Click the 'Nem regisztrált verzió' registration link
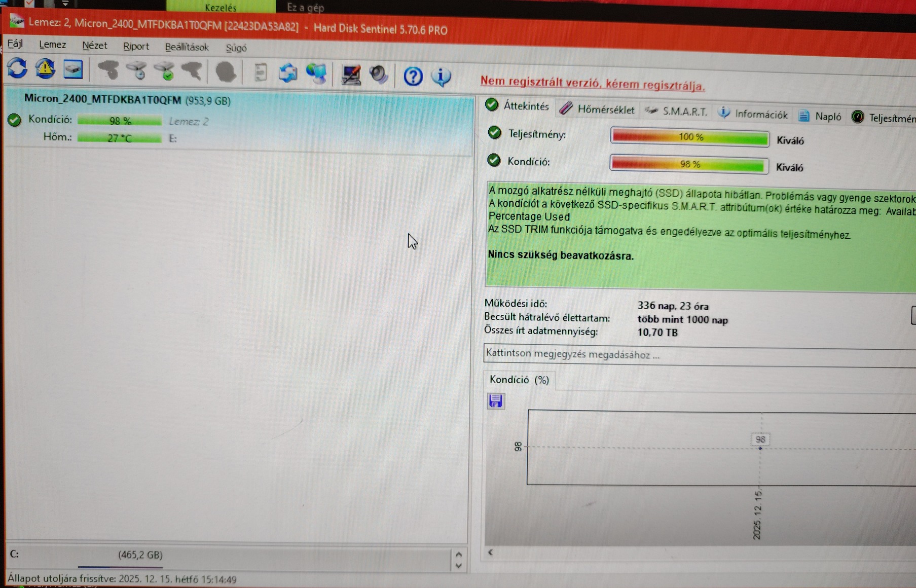 593,83
